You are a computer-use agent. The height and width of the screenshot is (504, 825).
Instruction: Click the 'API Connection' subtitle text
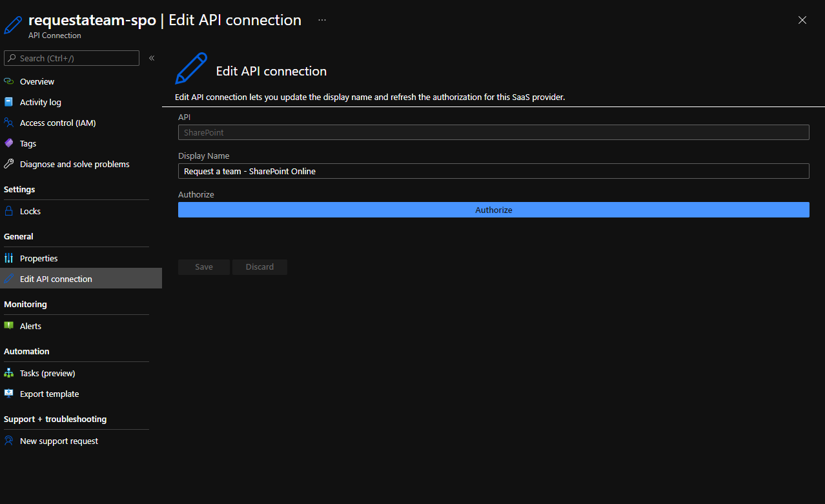tap(55, 35)
